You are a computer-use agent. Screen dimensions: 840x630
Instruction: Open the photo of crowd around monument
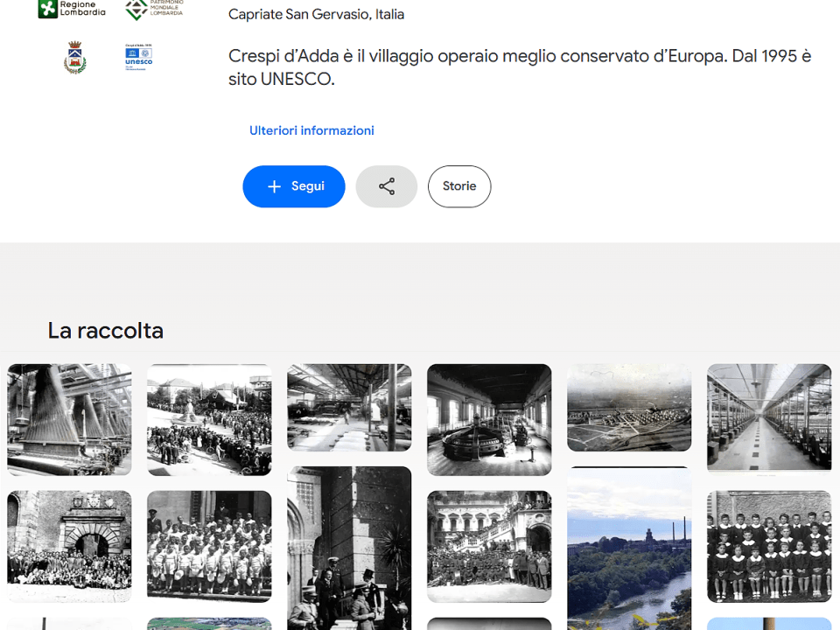209,419
